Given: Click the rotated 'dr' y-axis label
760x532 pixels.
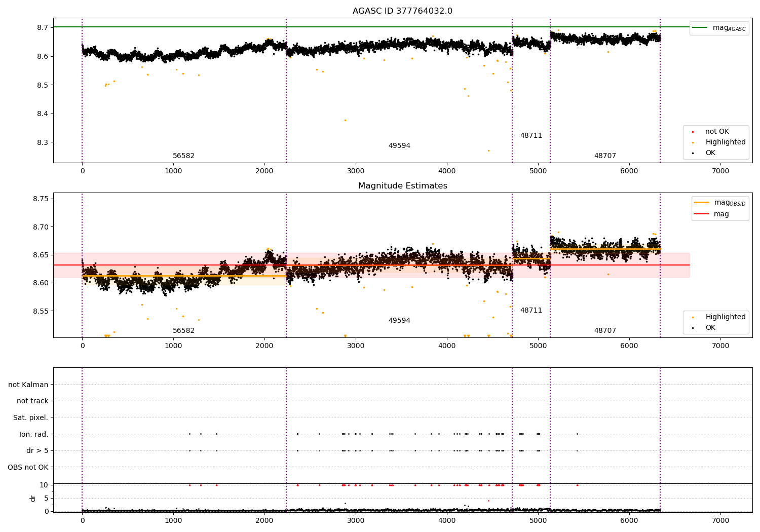Looking at the screenshot, I should tap(33, 498).
